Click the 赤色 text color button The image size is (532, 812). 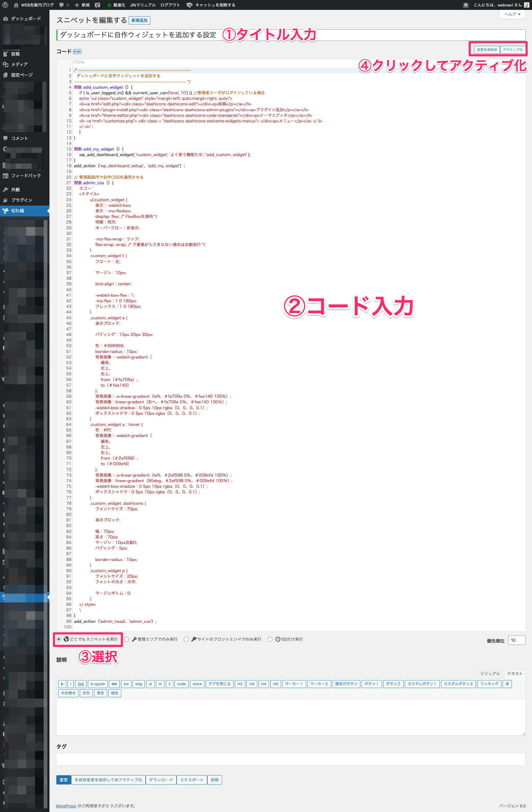(x=86, y=693)
